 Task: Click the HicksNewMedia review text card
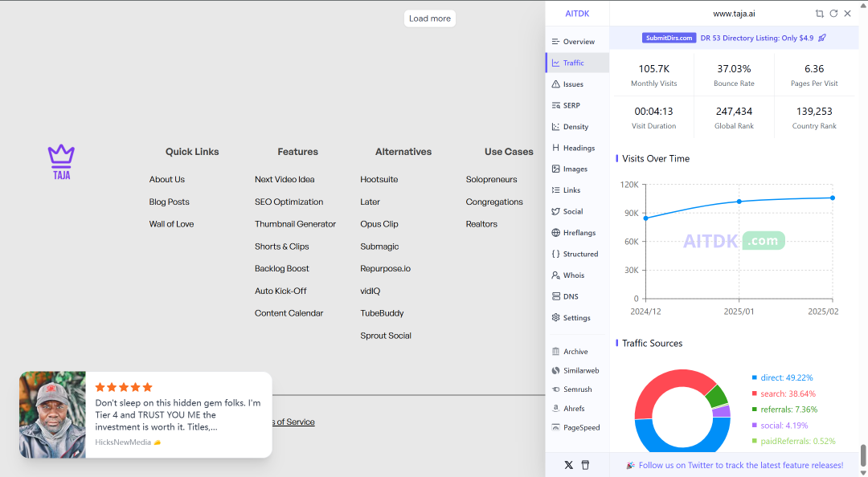coord(178,414)
